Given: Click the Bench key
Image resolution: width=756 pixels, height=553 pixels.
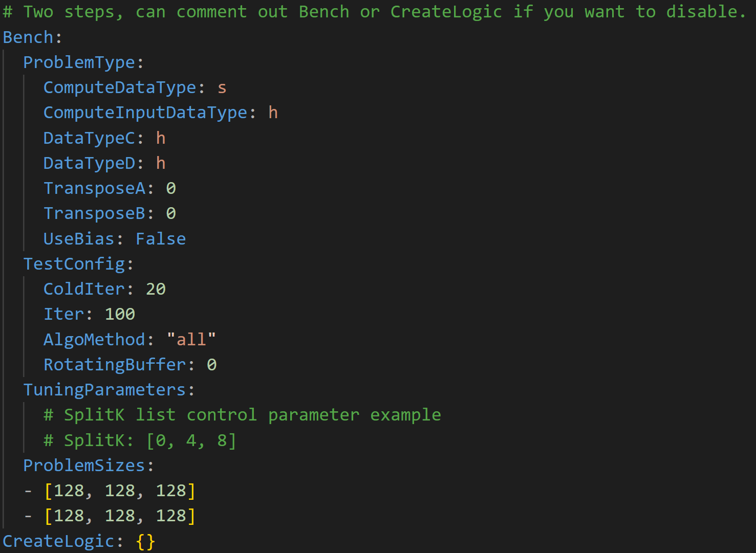Looking at the screenshot, I should [28, 37].
